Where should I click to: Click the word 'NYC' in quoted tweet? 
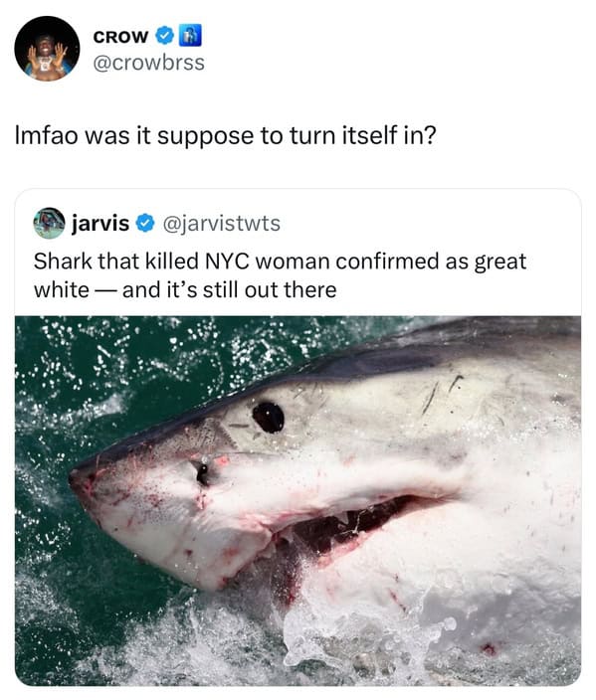click(x=227, y=262)
